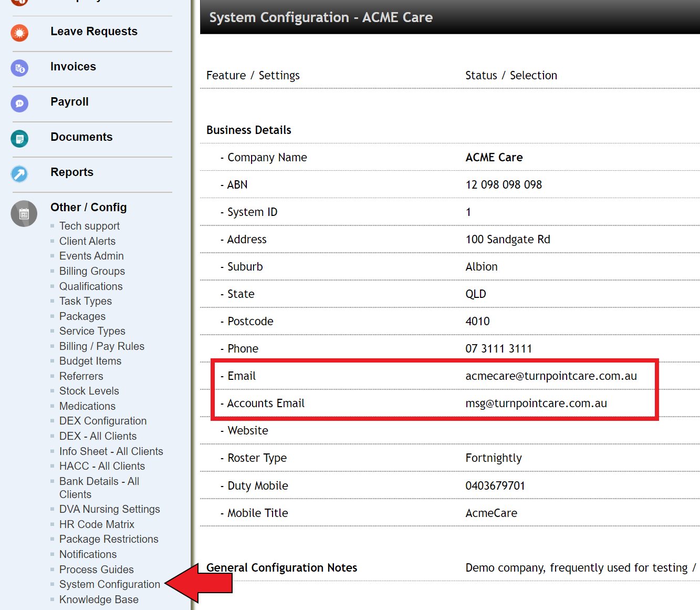
Task: Click the Roster Type Fortnightly value
Action: [x=494, y=458]
